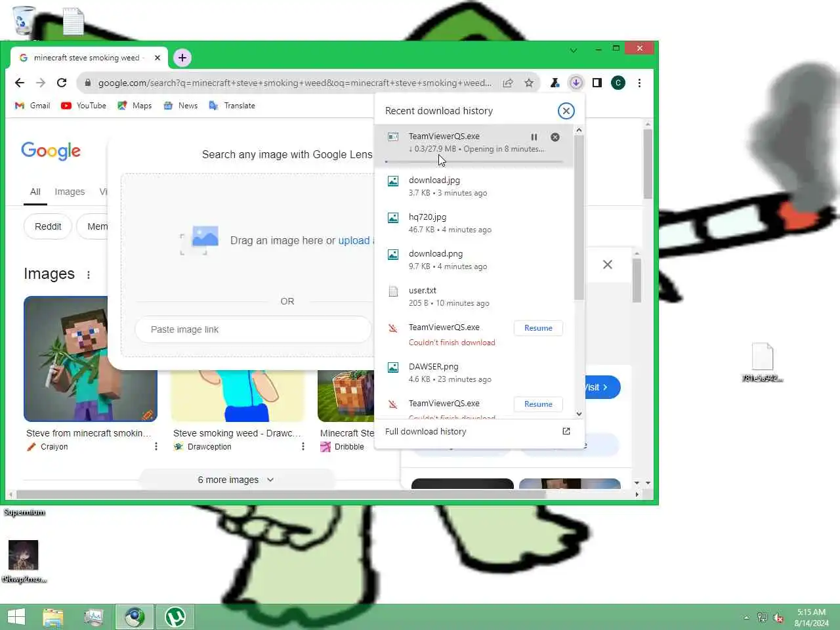The height and width of the screenshot is (630, 840).
Task: Resume the TeamViewerQS.exe below DAWSER.png
Action: (x=538, y=404)
